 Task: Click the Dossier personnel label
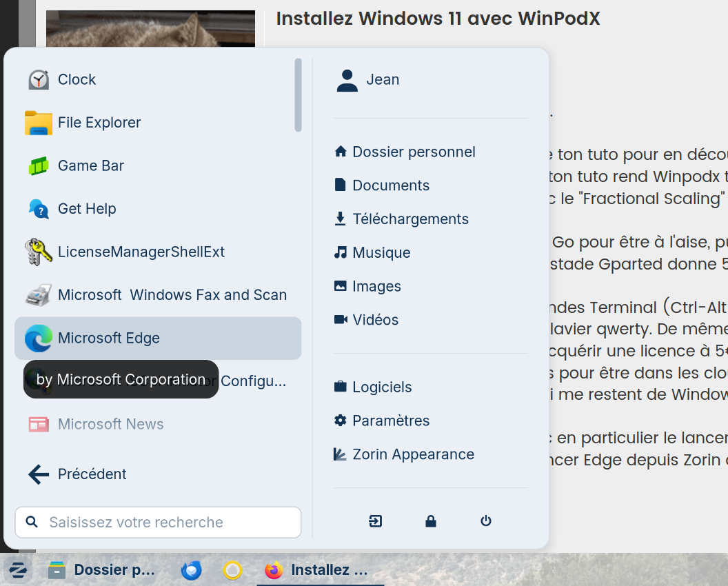tap(414, 152)
